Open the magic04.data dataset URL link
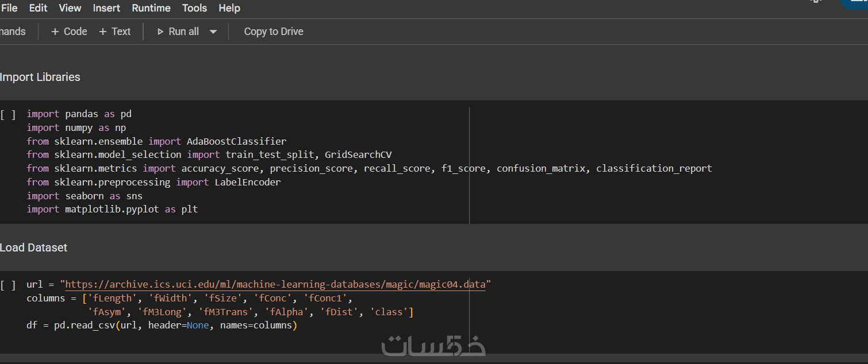 (x=275, y=285)
